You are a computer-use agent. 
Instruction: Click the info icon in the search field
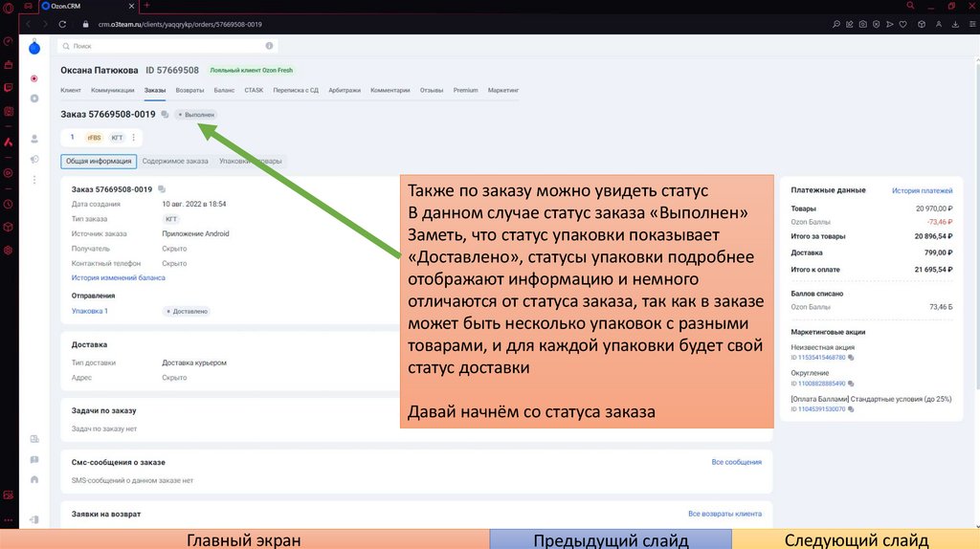pos(269,46)
